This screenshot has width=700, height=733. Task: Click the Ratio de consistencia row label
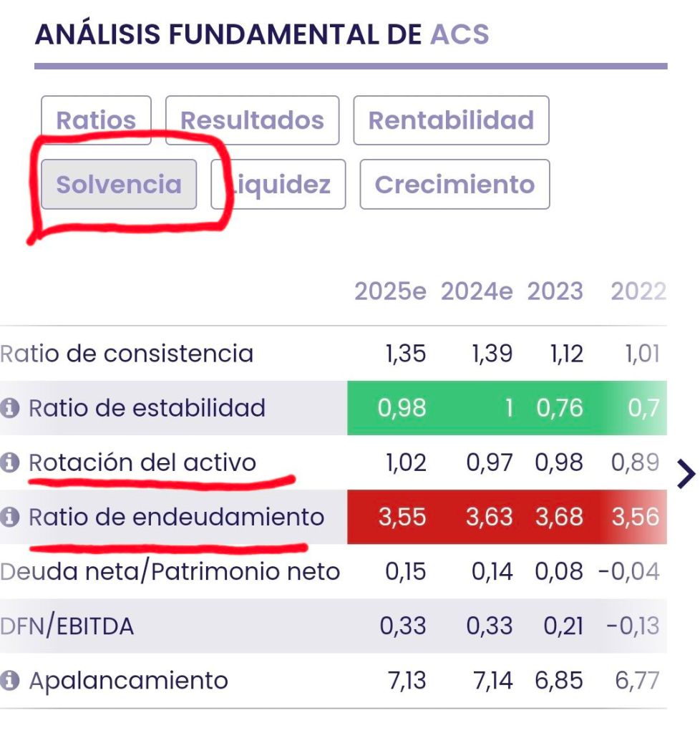pos(127,354)
